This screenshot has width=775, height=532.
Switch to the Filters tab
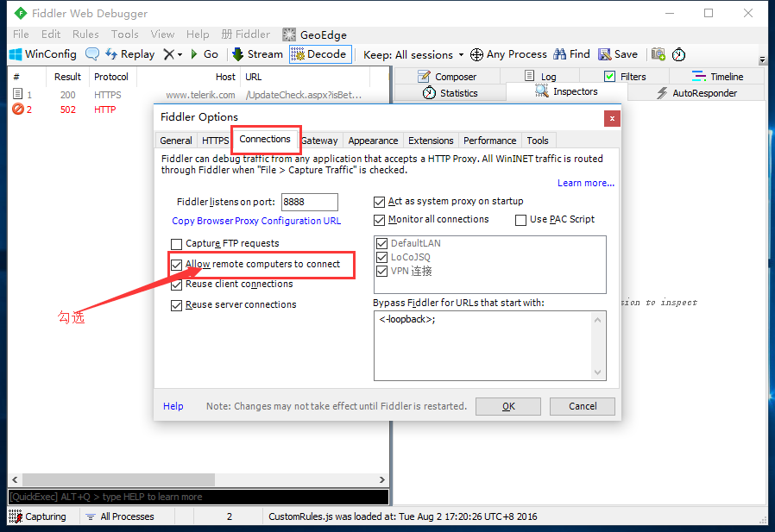click(x=625, y=77)
